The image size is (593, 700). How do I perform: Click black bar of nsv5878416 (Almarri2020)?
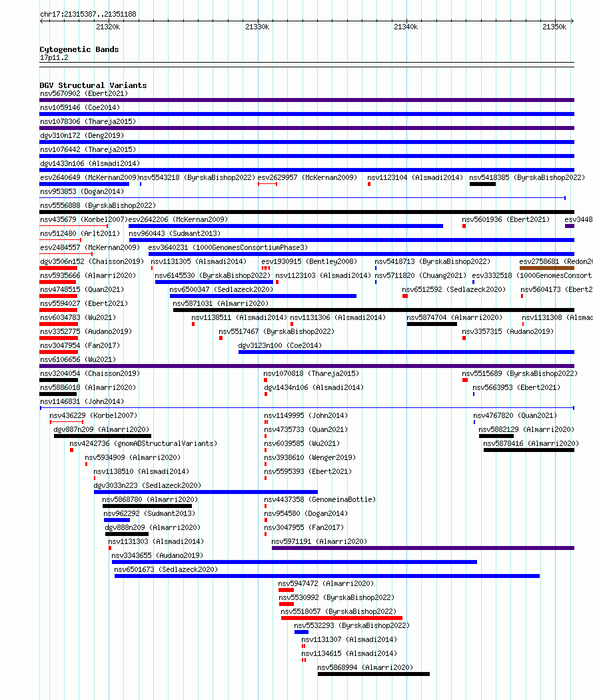[x=529, y=450]
